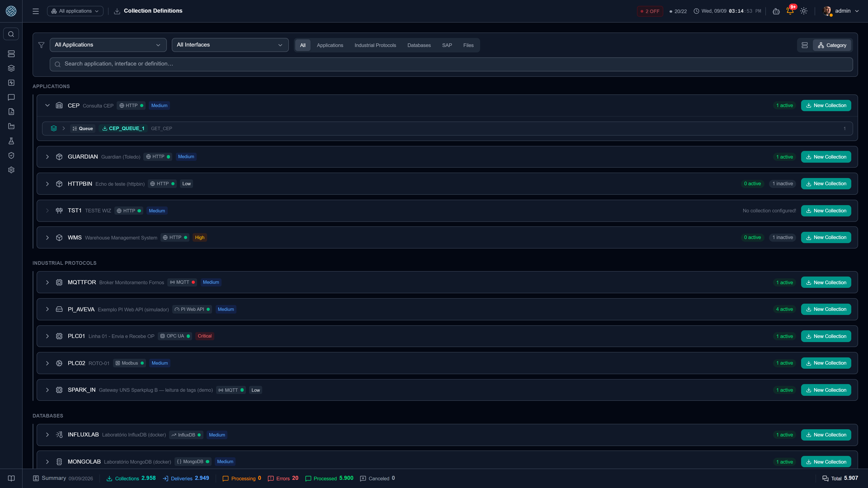Screen dimensions: 868x488
Task: Toggle the light theme sun icon
Action: 804,11
